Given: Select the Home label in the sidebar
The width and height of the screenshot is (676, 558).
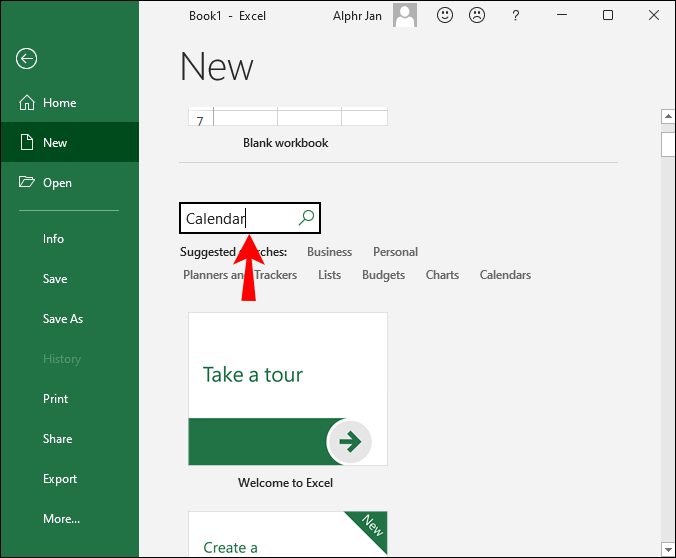Looking at the screenshot, I should [59, 103].
